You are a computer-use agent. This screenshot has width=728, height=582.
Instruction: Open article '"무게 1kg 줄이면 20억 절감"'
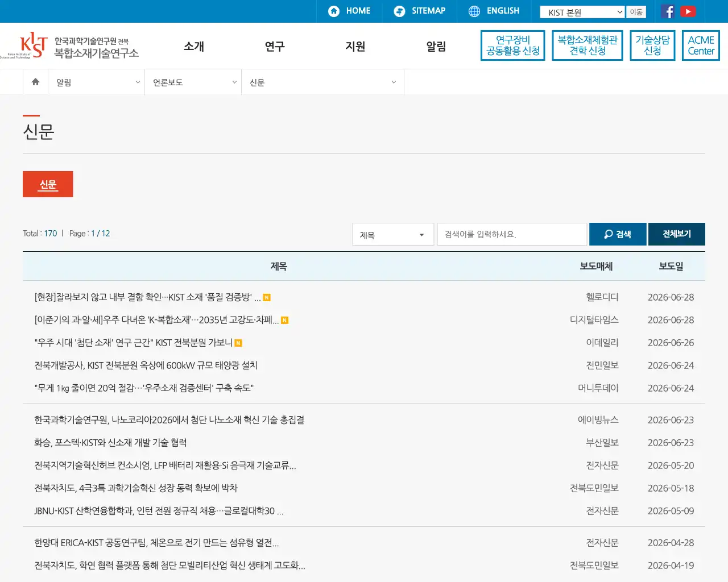click(x=144, y=388)
